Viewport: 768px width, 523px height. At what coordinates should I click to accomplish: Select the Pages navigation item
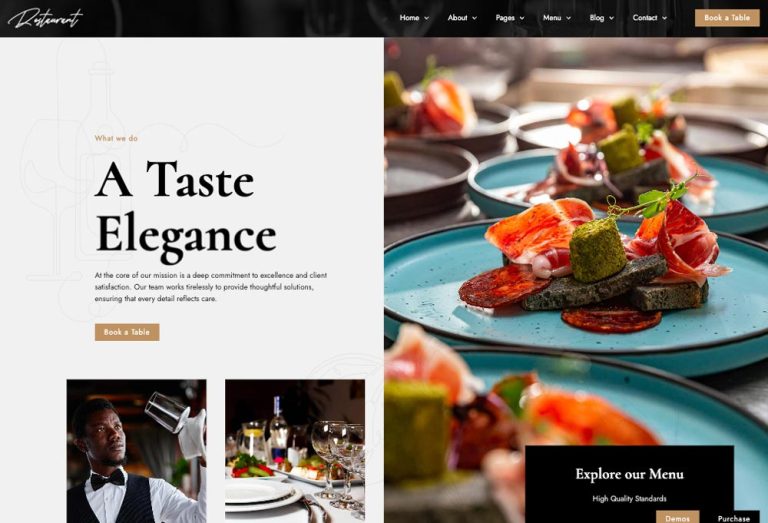(x=505, y=18)
